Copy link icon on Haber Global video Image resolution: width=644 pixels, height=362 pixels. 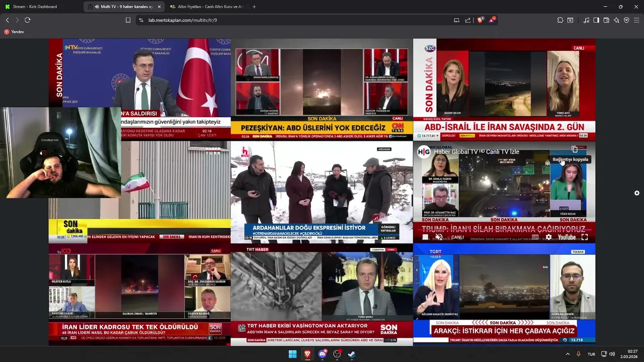pos(575,149)
